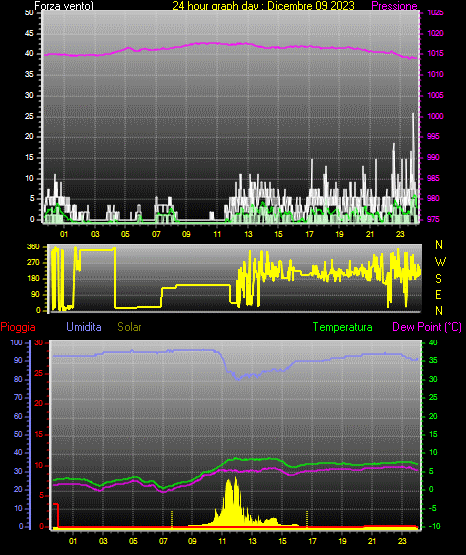This screenshot has width=466, height=555.
Task: Click the 'Solar' legend label
Action: pos(129,327)
